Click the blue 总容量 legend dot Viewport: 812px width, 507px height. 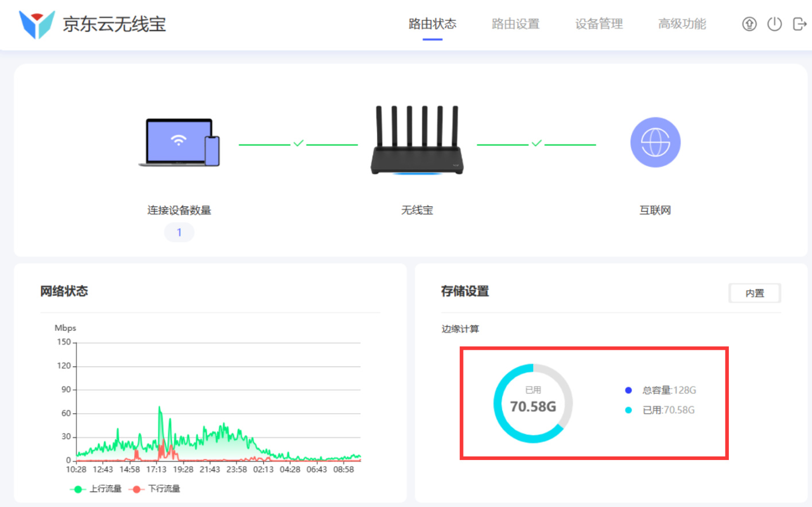coord(628,390)
